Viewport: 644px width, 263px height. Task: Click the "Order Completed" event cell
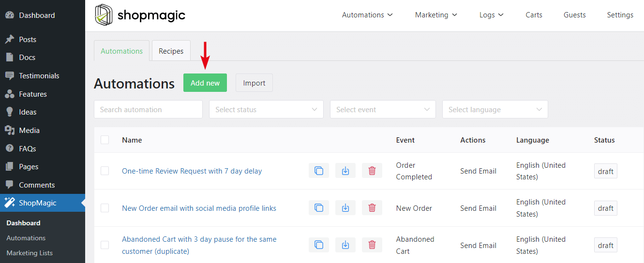click(414, 171)
